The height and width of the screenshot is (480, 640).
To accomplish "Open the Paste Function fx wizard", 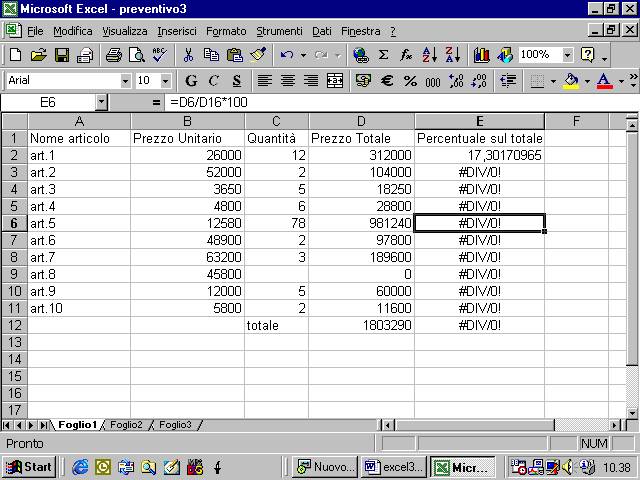I will click(x=406, y=55).
